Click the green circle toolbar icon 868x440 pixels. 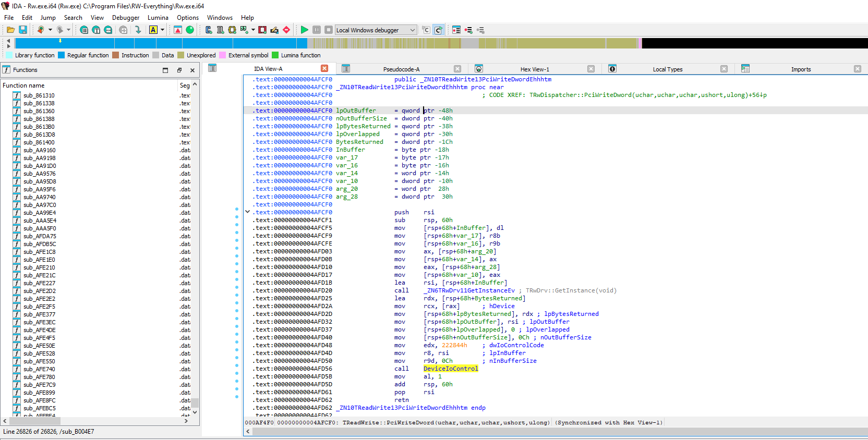pyautogui.click(x=190, y=30)
